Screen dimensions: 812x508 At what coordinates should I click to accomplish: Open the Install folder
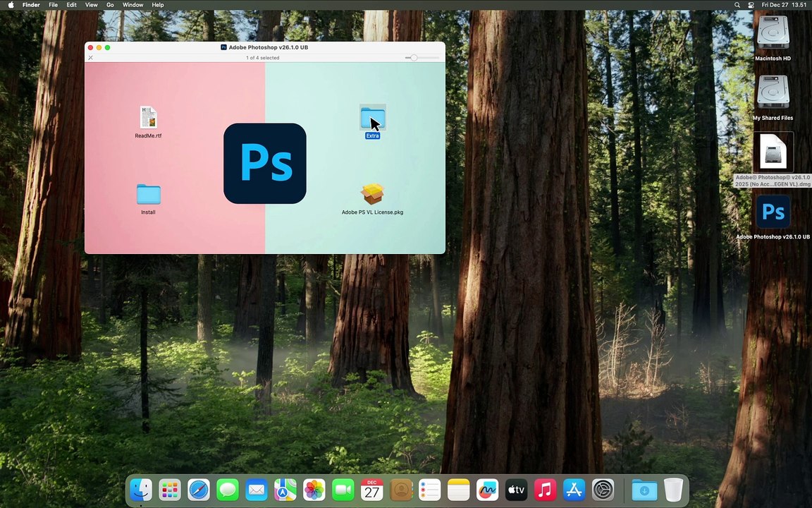pyautogui.click(x=148, y=195)
